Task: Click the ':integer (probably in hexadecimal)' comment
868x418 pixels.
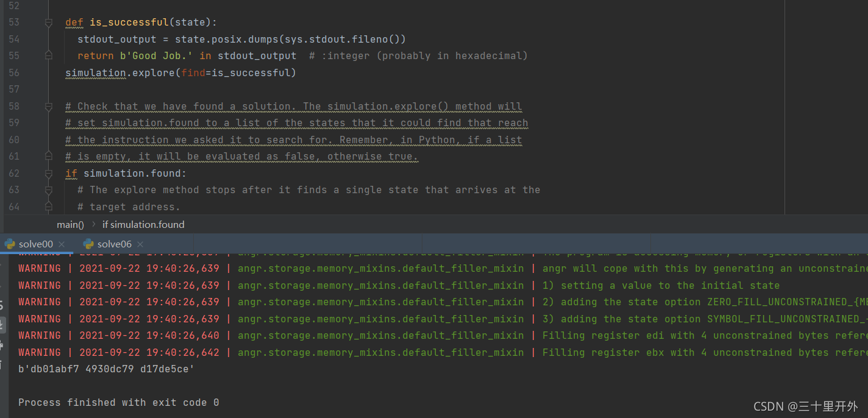Action: point(418,56)
